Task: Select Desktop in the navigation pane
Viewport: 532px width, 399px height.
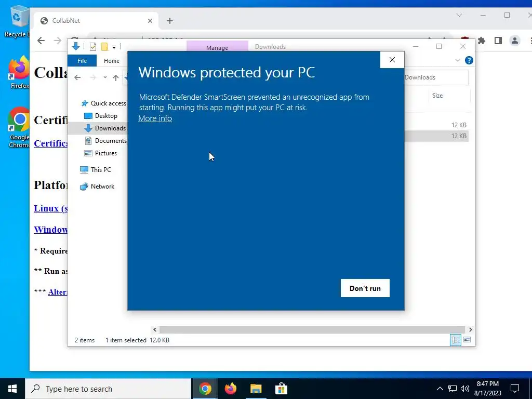Action: coord(106,116)
